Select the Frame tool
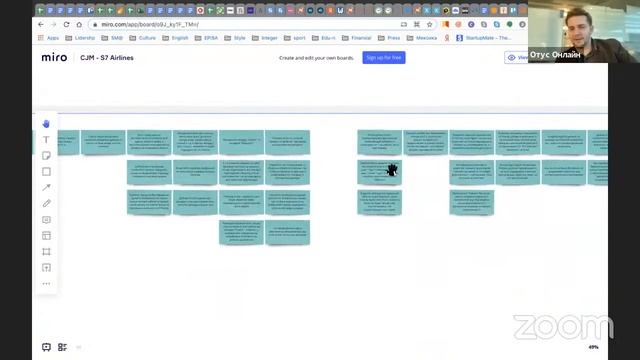 [x=46, y=251]
